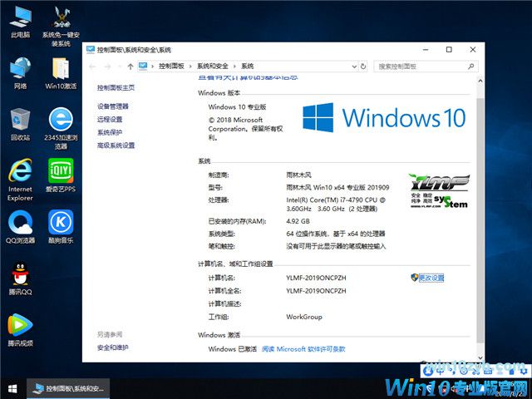Open the address bar history dropdown

[x=354, y=66]
